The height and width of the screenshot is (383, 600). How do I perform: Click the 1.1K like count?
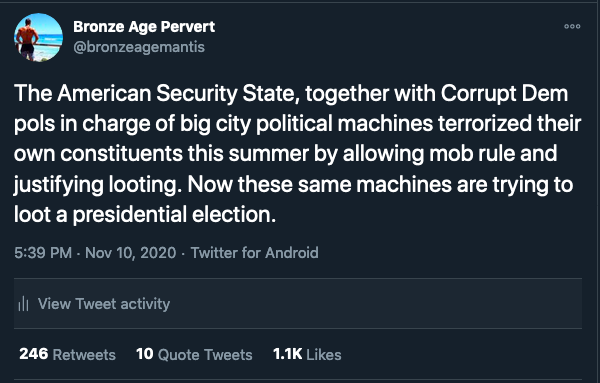coord(287,354)
